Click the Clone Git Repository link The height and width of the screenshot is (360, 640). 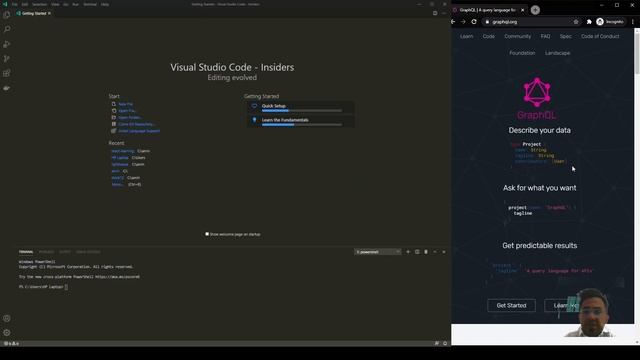click(136, 124)
